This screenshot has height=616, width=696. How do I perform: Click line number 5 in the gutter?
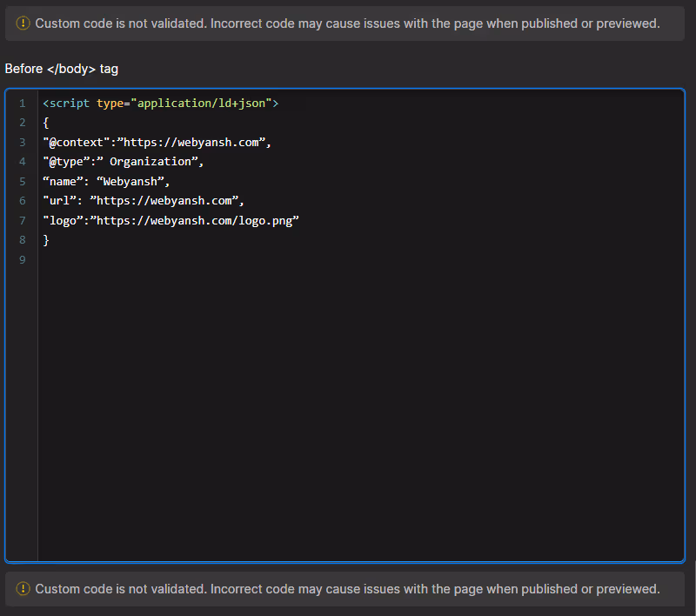click(22, 181)
